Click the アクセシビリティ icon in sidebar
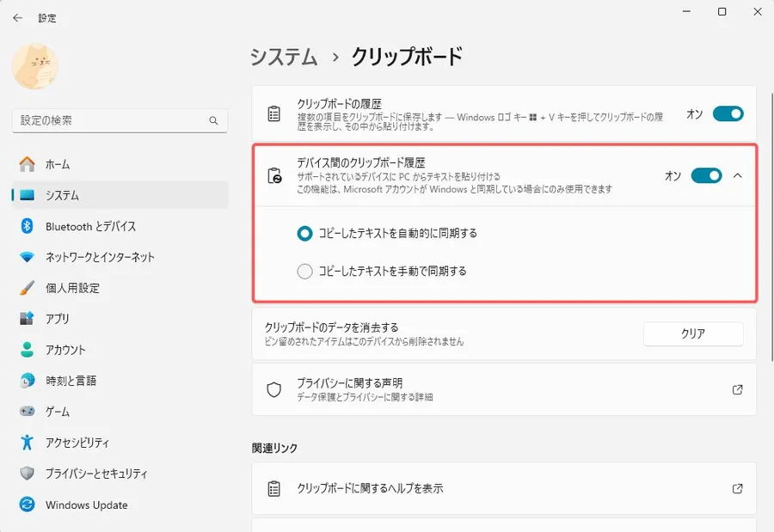The width and height of the screenshot is (774, 532). coord(27,443)
